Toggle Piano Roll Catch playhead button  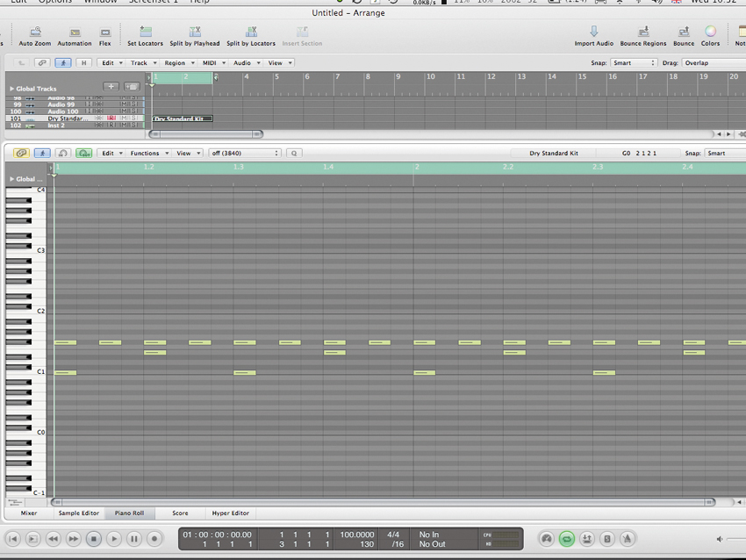pos(42,154)
